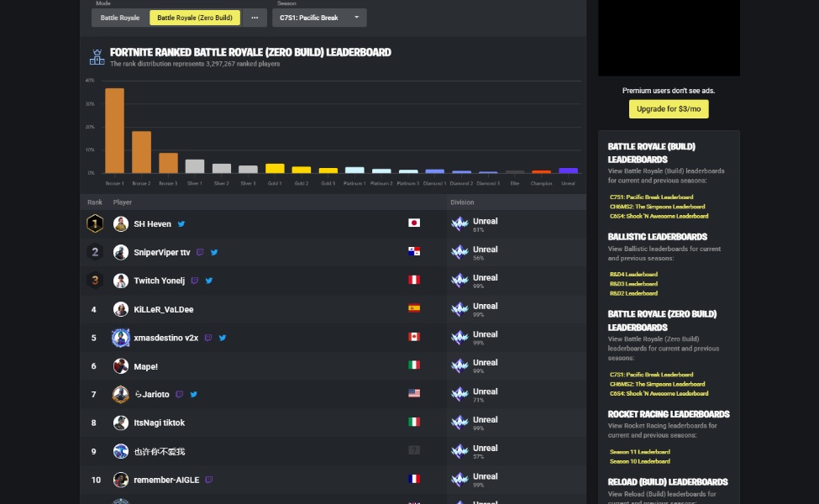
Task: Switch to Battle Royale mode tab
Action: click(x=119, y=18)
